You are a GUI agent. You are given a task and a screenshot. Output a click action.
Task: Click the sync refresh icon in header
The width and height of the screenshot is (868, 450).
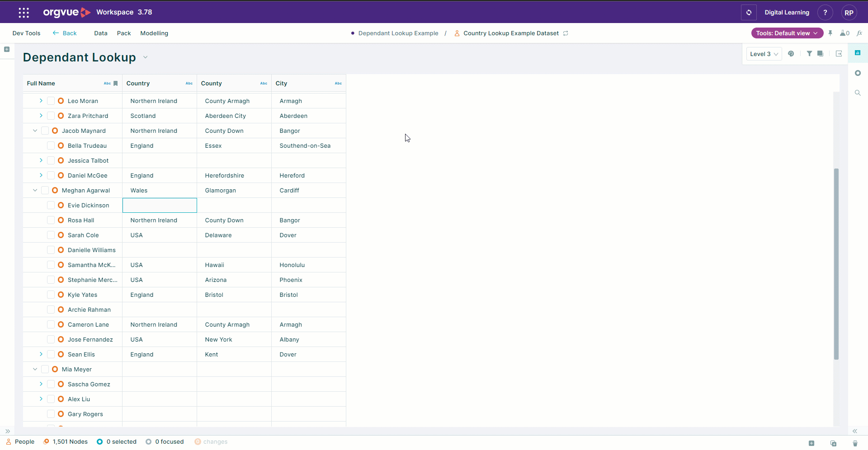pyautogui.click(x=749, y=13)
